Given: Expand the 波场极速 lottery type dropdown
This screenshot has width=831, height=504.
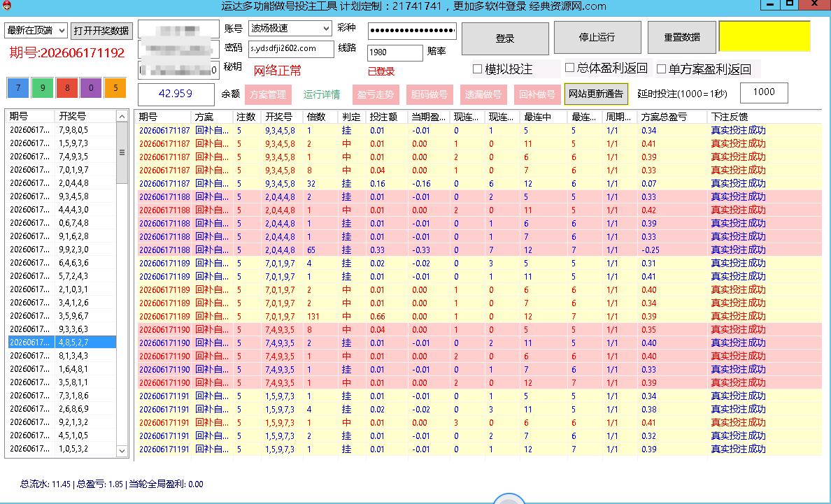Looking at the screenshot, I should pyautogui.click(x=290, y=28).
